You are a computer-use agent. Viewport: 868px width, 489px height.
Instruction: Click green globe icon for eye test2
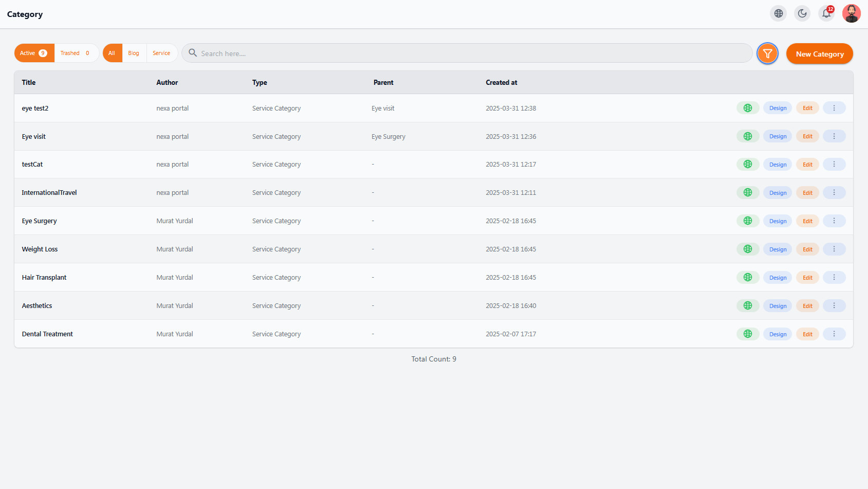point(748,108)
